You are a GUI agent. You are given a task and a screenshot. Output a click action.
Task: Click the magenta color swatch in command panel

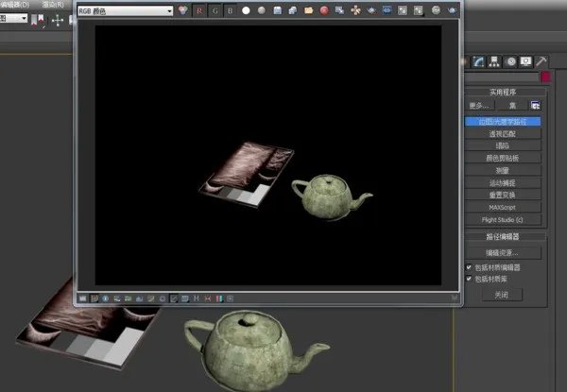pyautogui.click(x=545, y=77)
